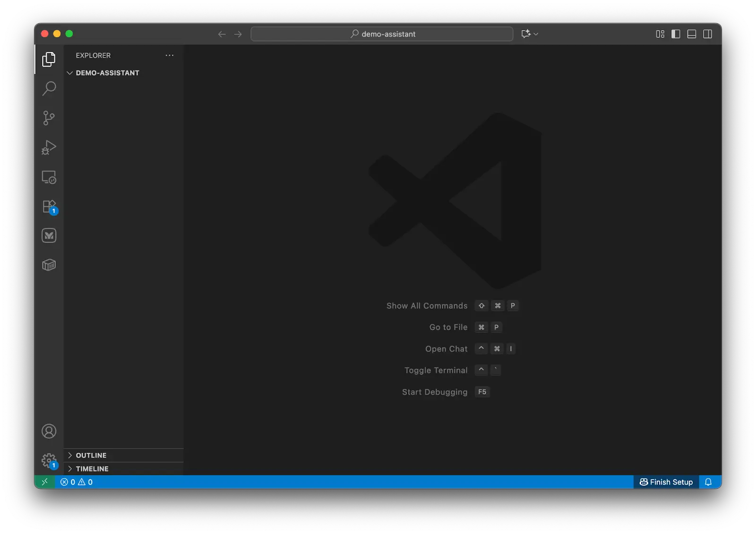Toggle the secondary sidebar visibility

[707, 34]
